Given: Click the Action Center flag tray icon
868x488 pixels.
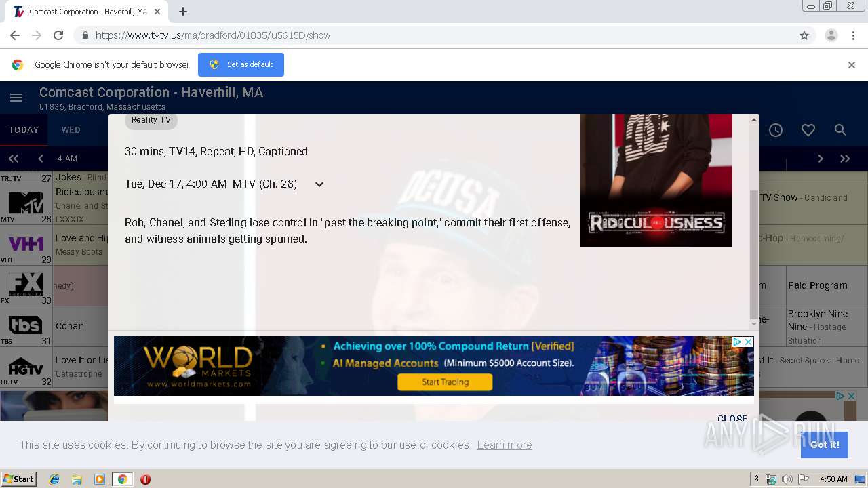Looking at the screenshot, I should point(804,479).
